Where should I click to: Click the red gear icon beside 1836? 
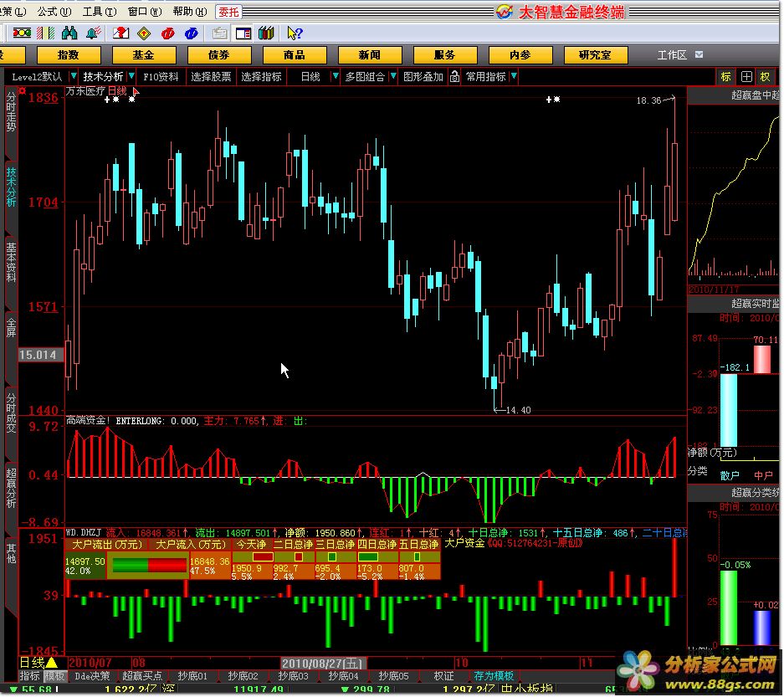pos(22,90)
